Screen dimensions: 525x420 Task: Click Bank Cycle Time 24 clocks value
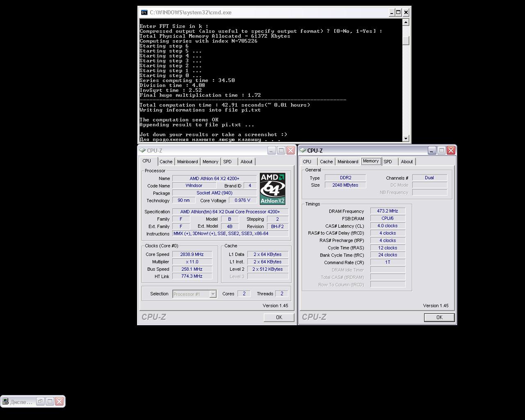(x=388, y=255)
